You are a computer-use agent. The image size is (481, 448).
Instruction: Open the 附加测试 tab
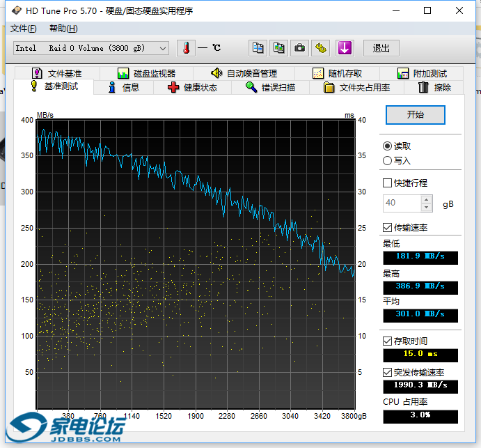(x=422, y=73)
